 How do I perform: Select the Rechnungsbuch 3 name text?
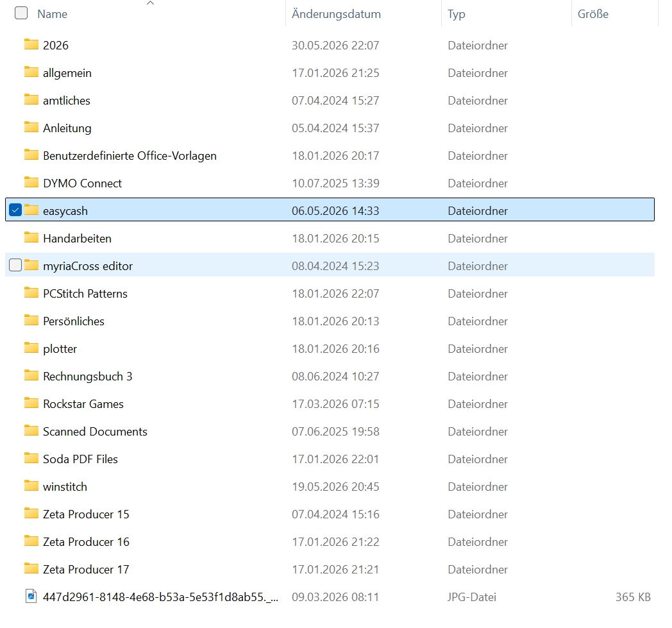(x=87, y=377)
